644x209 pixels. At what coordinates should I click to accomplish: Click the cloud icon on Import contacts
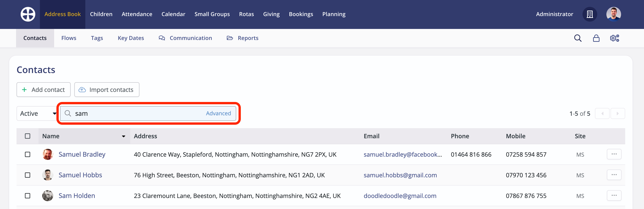[82, 90]
